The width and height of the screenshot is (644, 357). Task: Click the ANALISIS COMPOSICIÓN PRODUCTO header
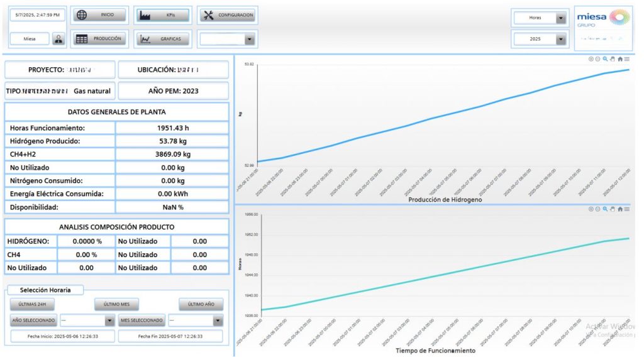click(x=116, y=227)
